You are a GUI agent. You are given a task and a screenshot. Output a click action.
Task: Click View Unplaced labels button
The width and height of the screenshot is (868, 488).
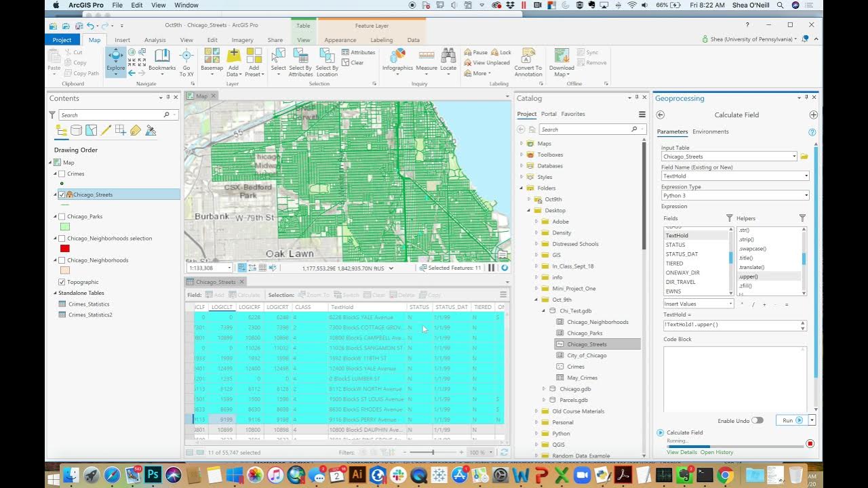[x=487, y=62]
